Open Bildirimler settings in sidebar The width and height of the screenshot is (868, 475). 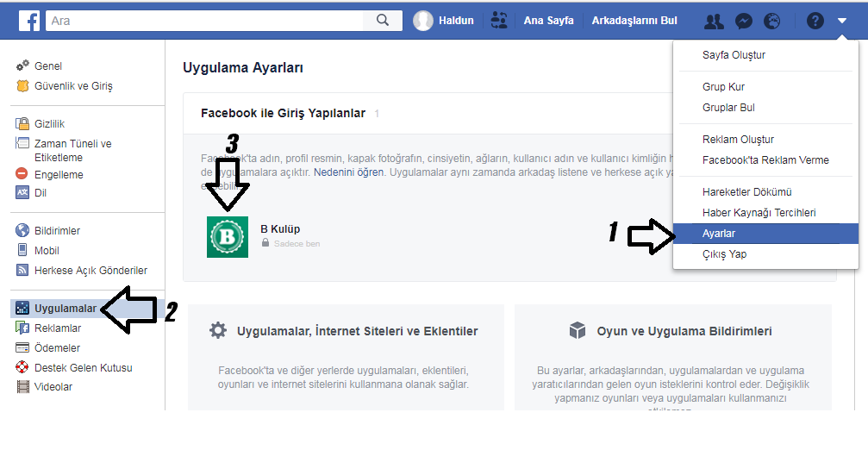tap(57, 230)
